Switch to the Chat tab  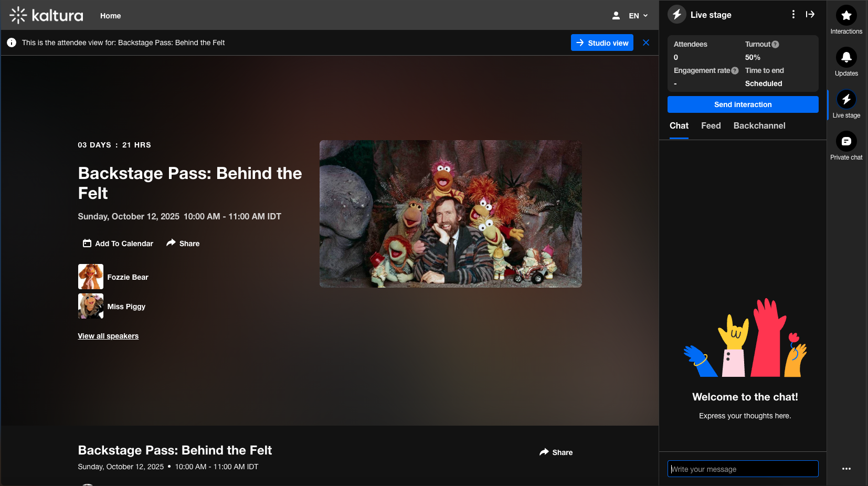click(x=679, y=126)
